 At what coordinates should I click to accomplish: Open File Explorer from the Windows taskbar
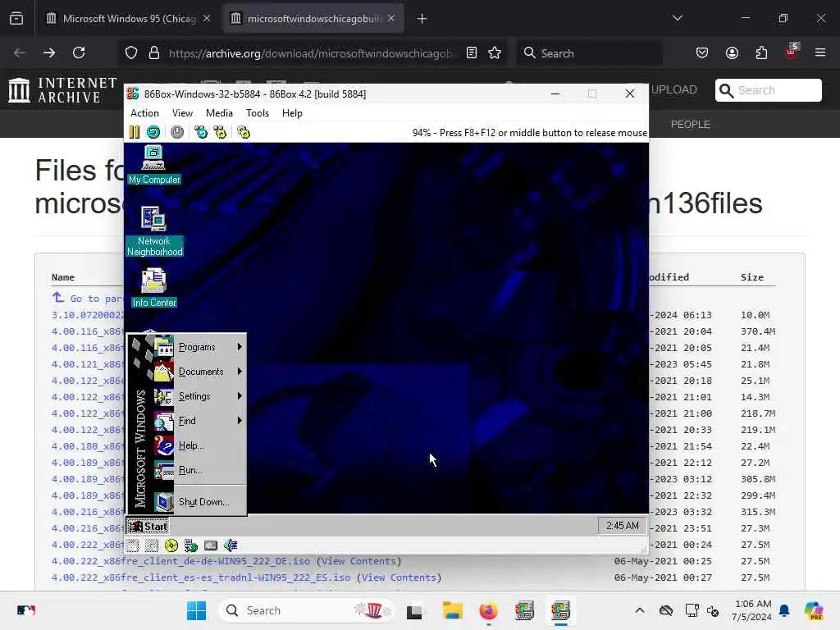click(453, 610)
